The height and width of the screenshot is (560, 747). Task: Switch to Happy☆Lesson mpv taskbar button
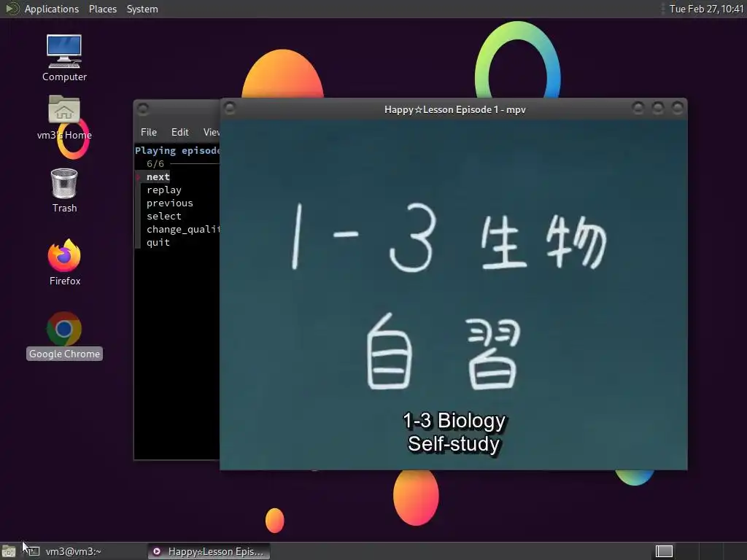tap(209, 551)
